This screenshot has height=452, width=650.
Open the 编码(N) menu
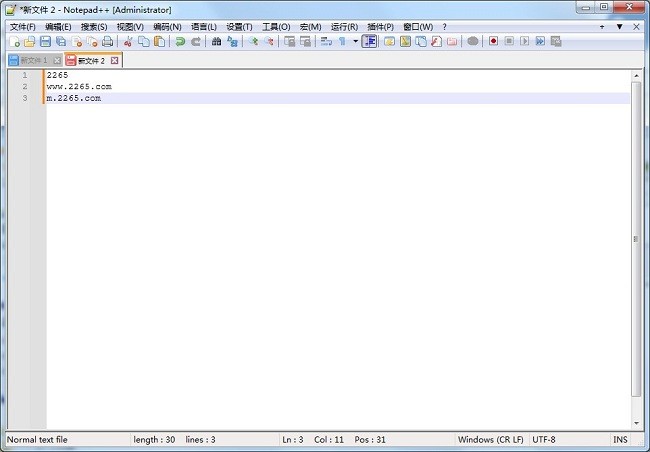167,27
